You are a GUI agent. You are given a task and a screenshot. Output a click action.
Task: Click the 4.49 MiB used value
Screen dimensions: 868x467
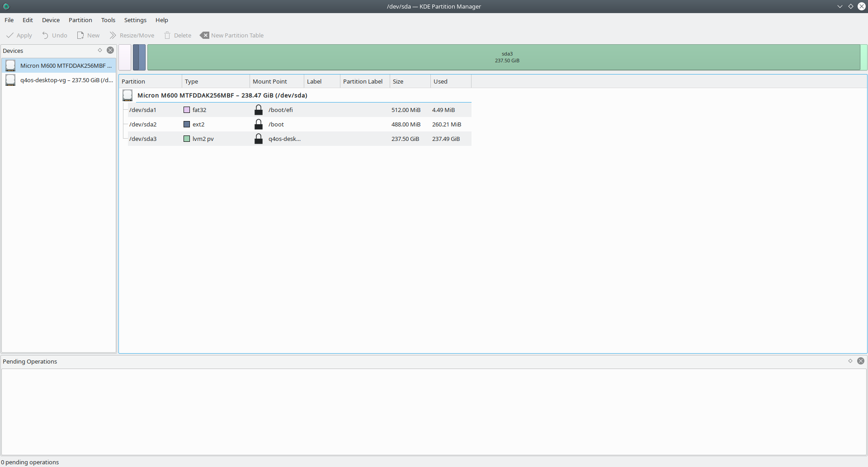443,110
